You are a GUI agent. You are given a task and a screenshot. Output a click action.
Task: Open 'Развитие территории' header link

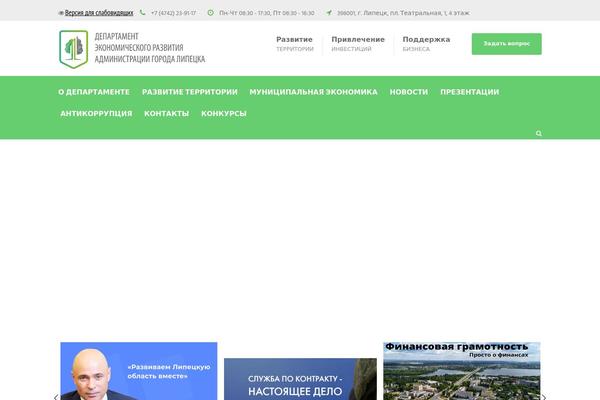tap(295, 44)
